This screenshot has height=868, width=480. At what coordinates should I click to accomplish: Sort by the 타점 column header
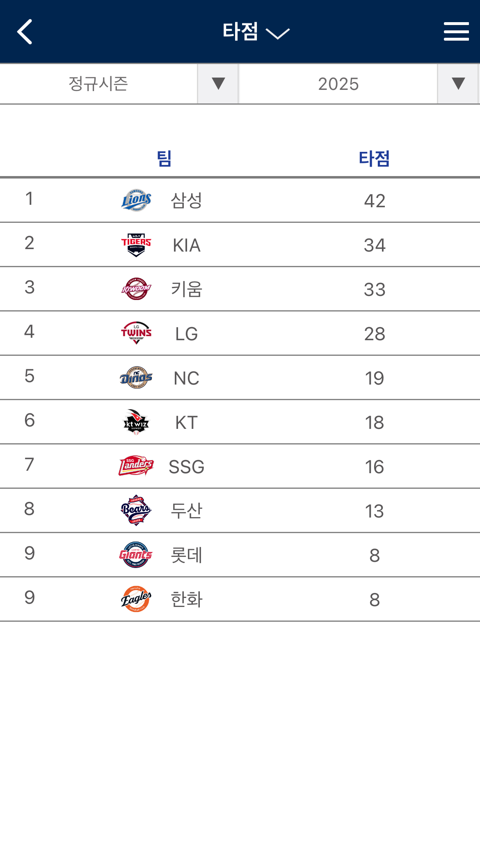(x=374, y=158)
